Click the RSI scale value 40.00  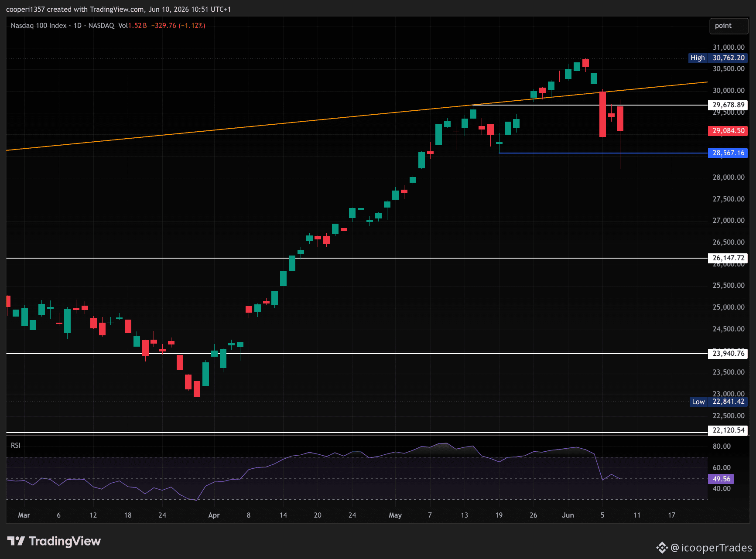tap(722, 489)
